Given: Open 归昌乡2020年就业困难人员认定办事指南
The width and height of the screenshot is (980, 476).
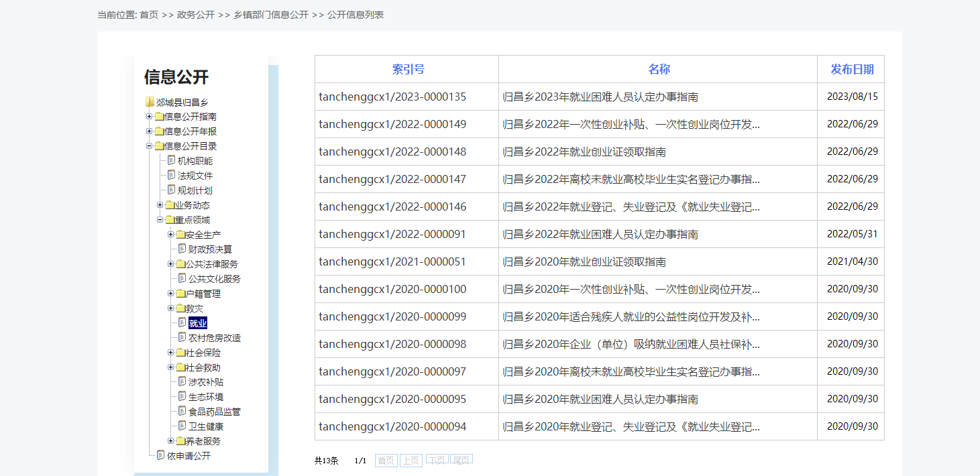Looking at the screenshot, I should 600,399.
